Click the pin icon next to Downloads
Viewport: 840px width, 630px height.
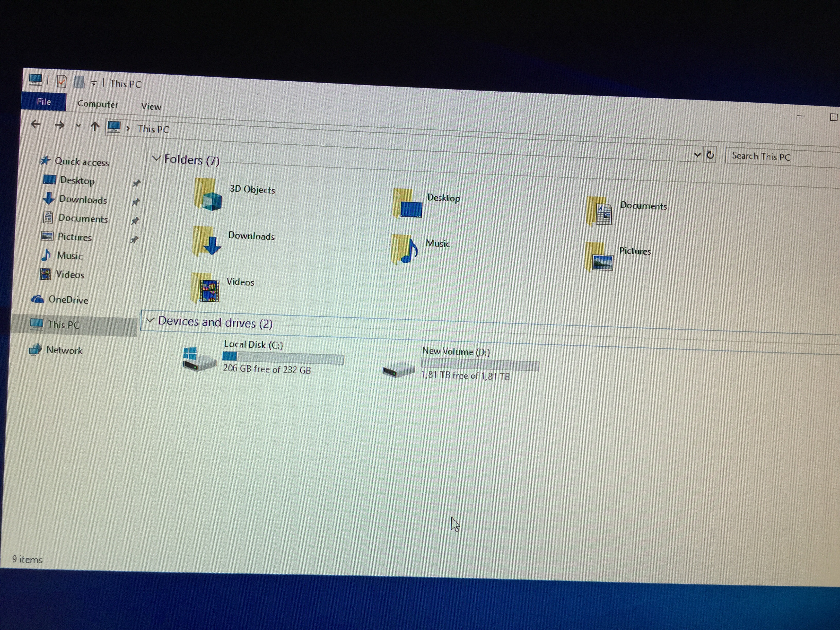136,202
